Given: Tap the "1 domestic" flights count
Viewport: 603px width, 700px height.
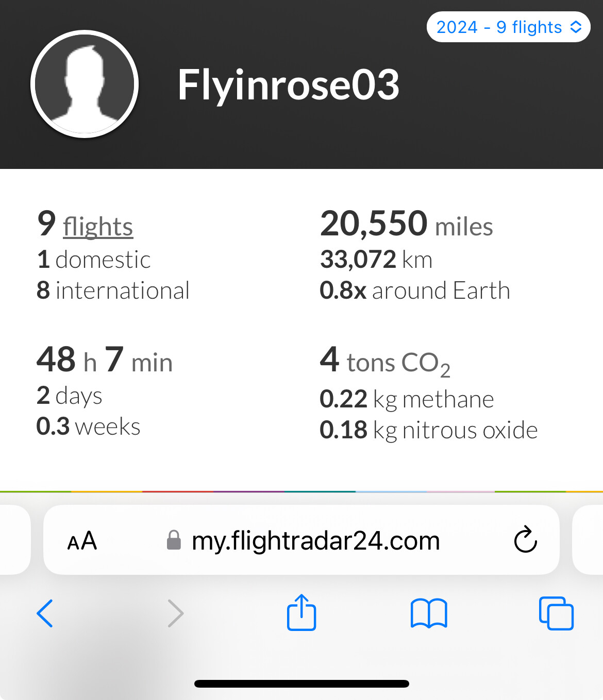Looking at the screenshot, I should pos(94,260).
